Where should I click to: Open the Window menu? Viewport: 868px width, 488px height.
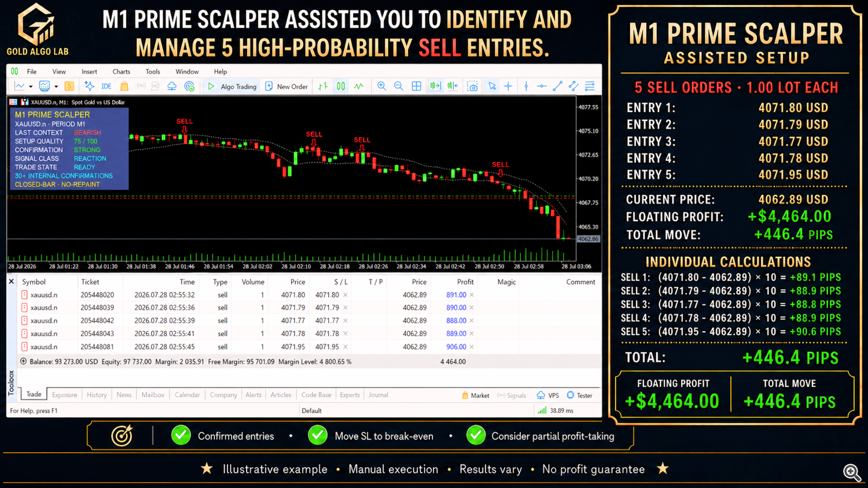click(x=187, y=72)
